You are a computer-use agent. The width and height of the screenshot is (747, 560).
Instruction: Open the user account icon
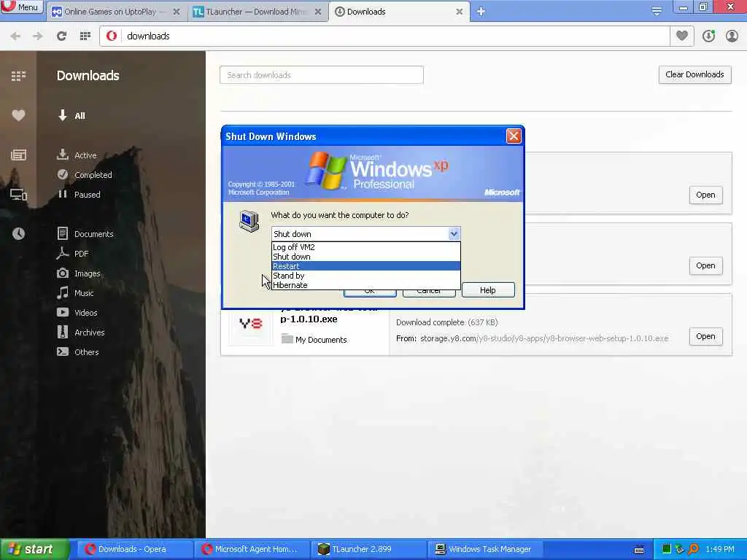pyautogui.click(x=732, y=36)
